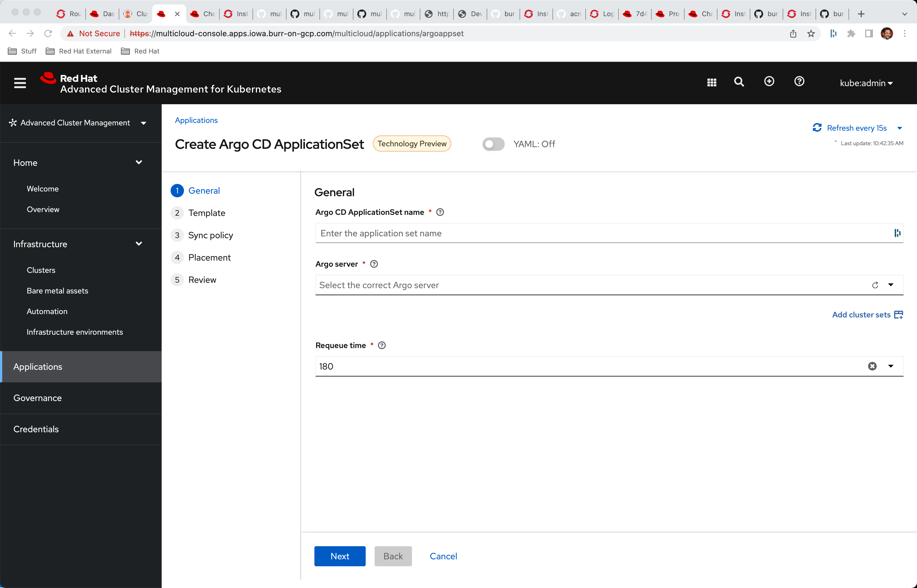Click the search magnifier icon in header
Screen dimensions: 917x588
click(x=739, y=82)
